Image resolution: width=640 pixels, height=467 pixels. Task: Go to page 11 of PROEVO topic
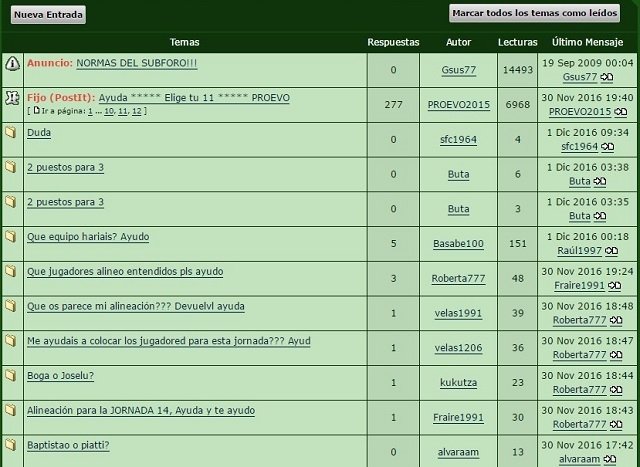click(122, 111)
